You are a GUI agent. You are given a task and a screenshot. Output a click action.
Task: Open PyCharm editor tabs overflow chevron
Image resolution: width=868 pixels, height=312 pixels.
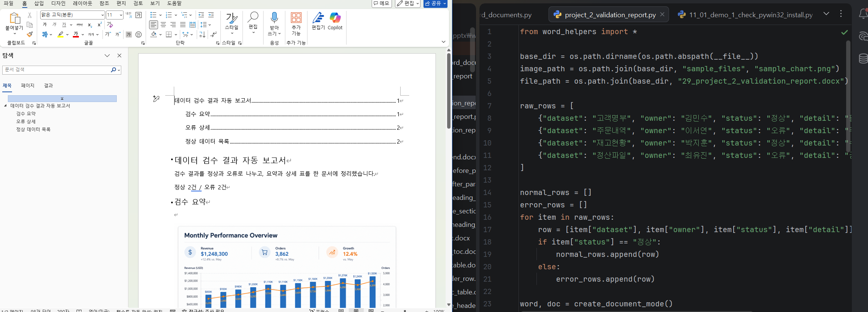826,14
